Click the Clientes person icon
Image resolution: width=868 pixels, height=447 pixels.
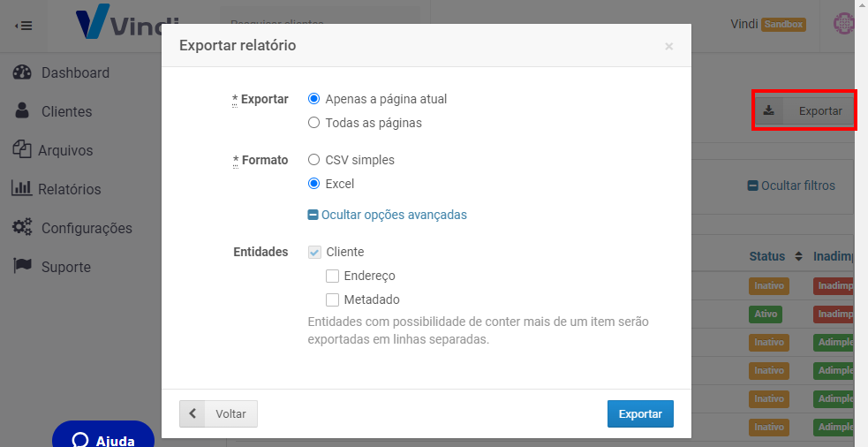(23, 111)
